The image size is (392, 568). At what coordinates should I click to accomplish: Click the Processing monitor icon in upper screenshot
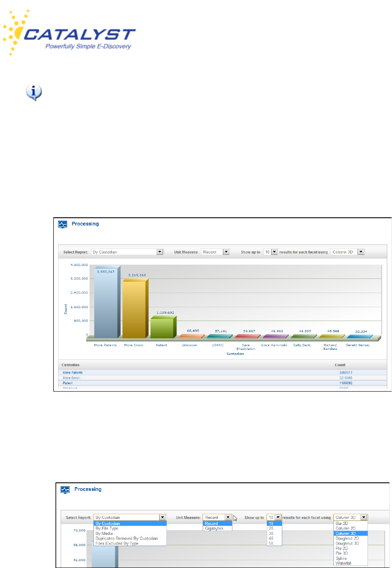(63, 224)
